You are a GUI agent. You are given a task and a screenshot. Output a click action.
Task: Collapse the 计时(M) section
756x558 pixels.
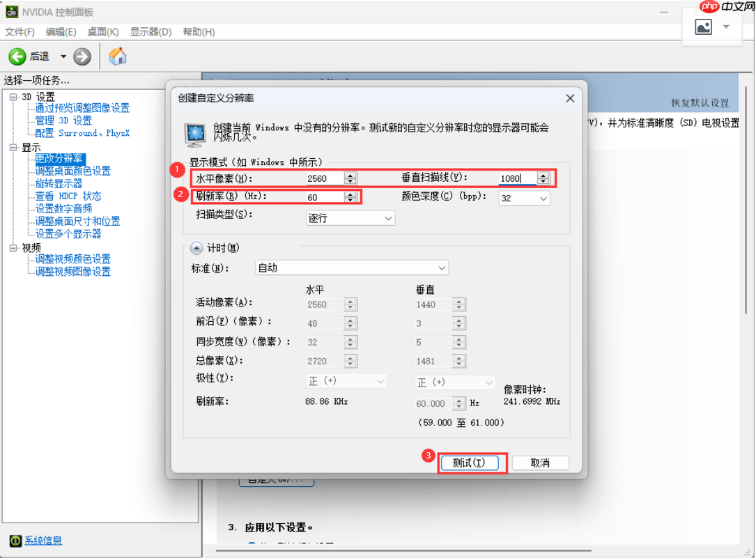[196, 248]
